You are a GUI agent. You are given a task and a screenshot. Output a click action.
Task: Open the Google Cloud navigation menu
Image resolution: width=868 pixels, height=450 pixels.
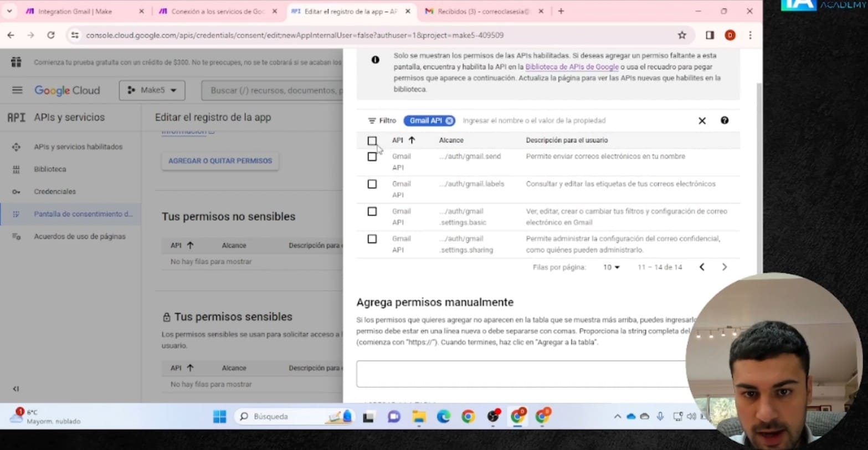[x=17, y=90]
